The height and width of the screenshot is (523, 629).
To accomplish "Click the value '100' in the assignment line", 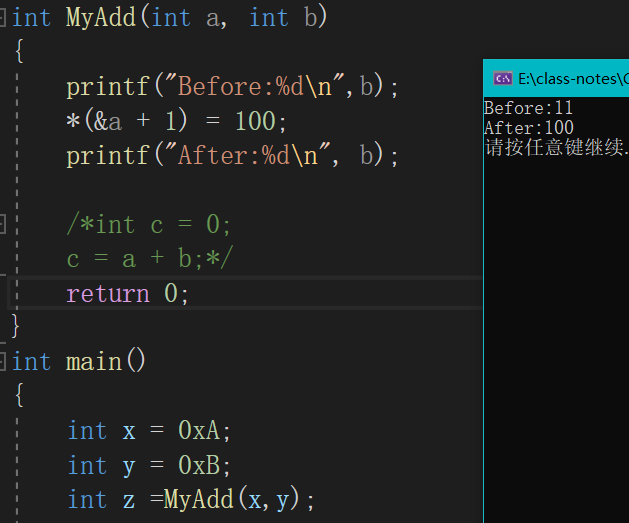I will coord(256,121).
